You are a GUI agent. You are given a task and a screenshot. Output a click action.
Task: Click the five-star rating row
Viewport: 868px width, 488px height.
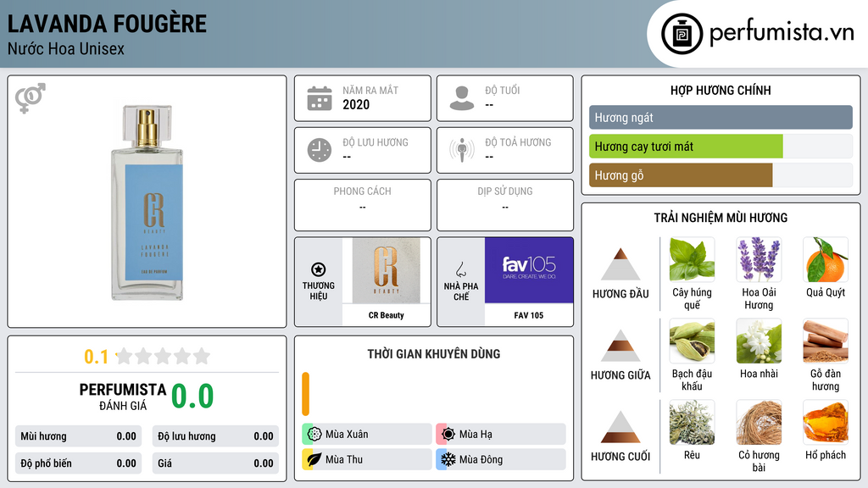tap(163, 356)
